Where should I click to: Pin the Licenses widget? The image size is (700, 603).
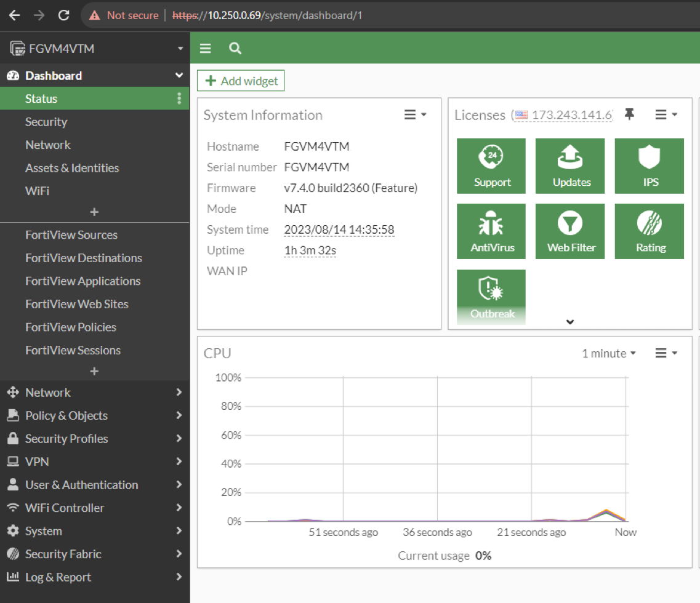click(629, 114)
